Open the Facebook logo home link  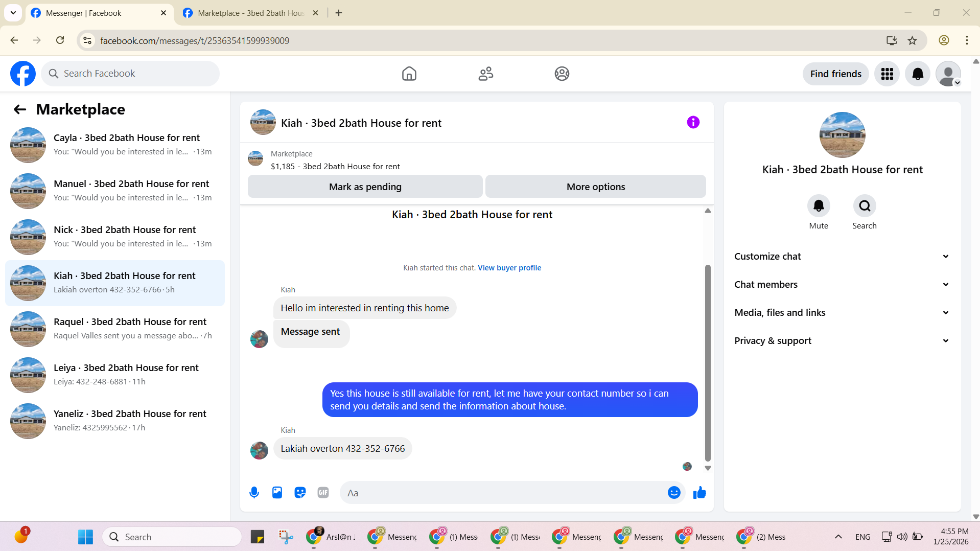click(x=23, y=74)
